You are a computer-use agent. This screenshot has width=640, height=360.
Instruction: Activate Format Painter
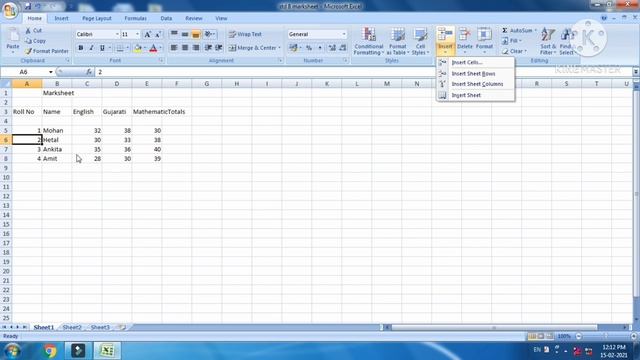click(x=47, y=51)
